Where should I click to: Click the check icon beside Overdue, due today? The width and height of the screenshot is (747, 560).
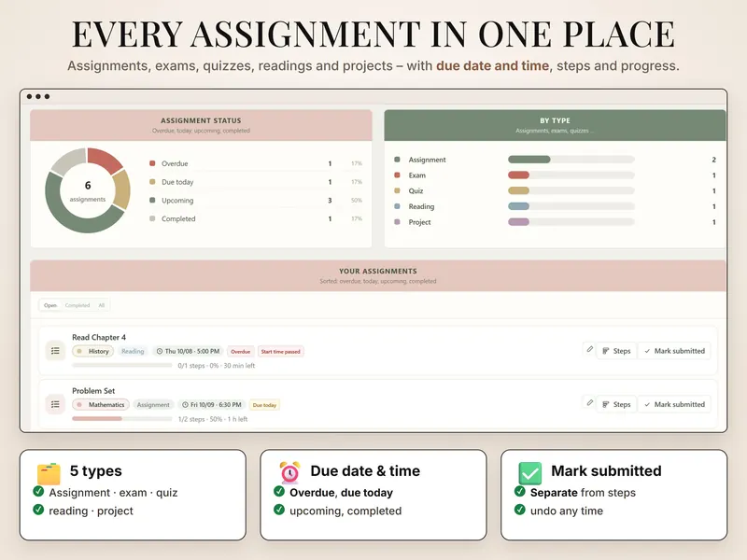tap(279, 492)
